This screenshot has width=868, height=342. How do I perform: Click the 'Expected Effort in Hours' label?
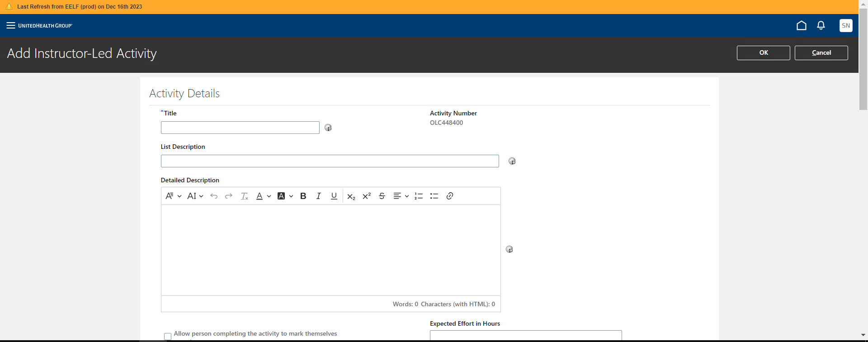(x=465, y=323)
